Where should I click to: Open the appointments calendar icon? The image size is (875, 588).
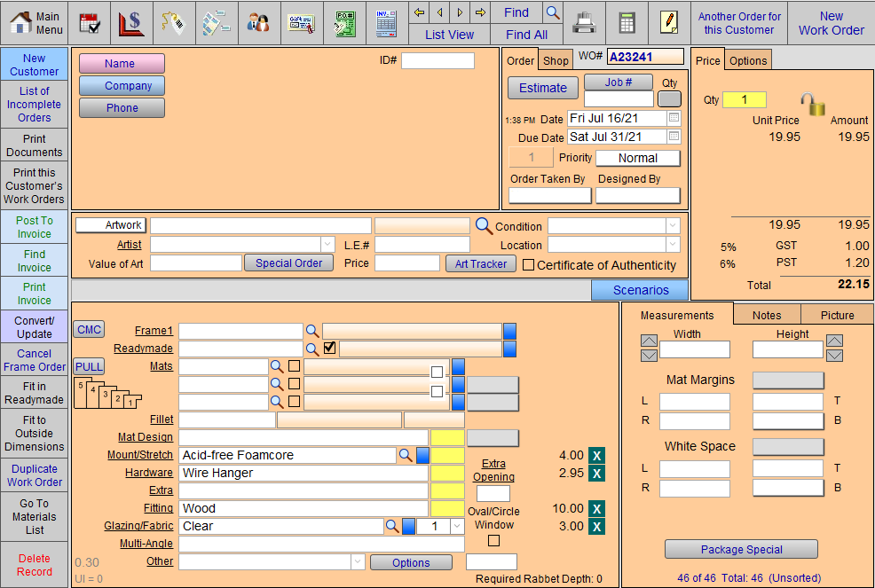89,22
